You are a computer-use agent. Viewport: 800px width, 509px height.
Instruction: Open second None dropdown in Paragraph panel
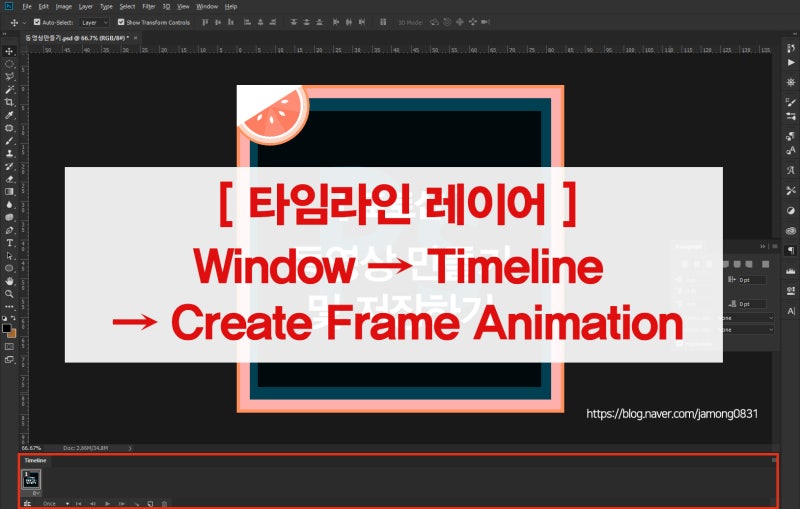click(746, 330)
